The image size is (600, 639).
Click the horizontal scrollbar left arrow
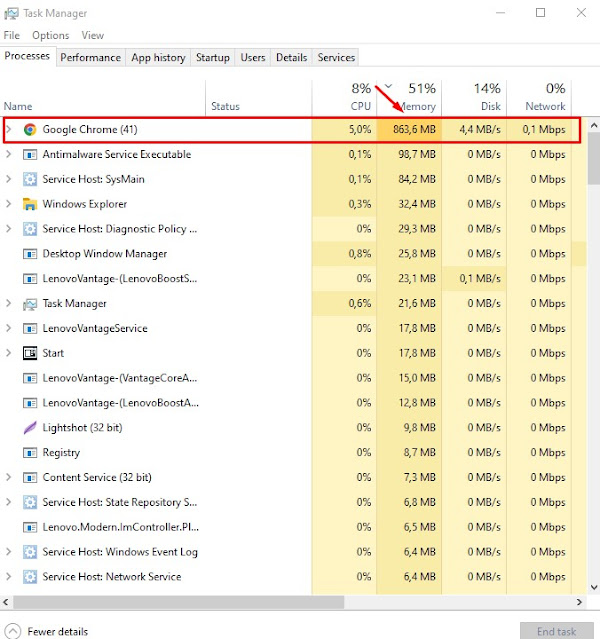(6, 602)
